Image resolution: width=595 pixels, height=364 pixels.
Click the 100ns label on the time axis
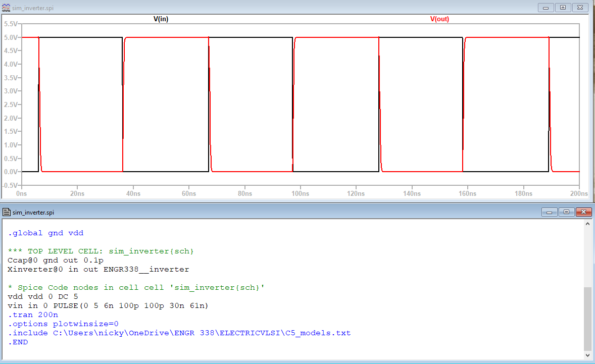point(300,194)
